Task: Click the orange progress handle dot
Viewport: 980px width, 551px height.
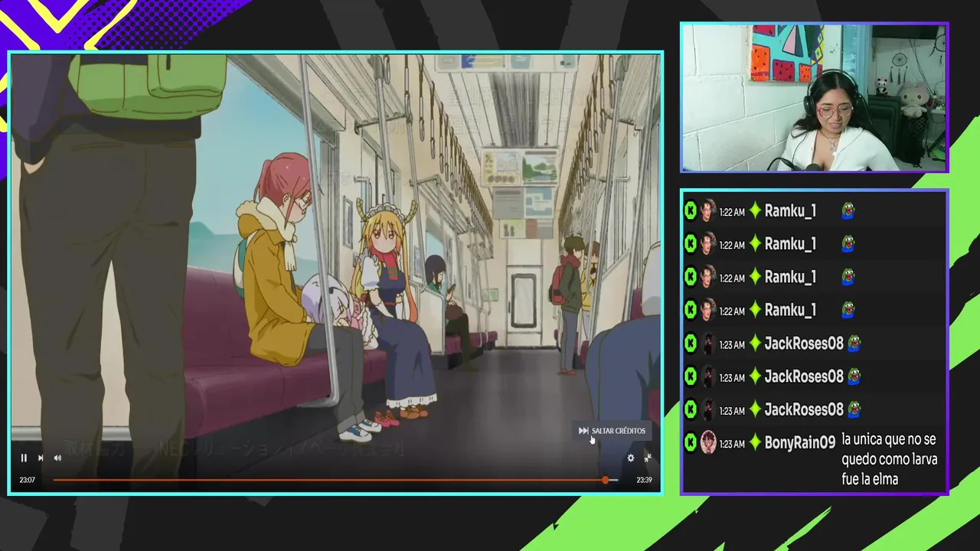Action: pyautogui.click(x=605, y=480)
